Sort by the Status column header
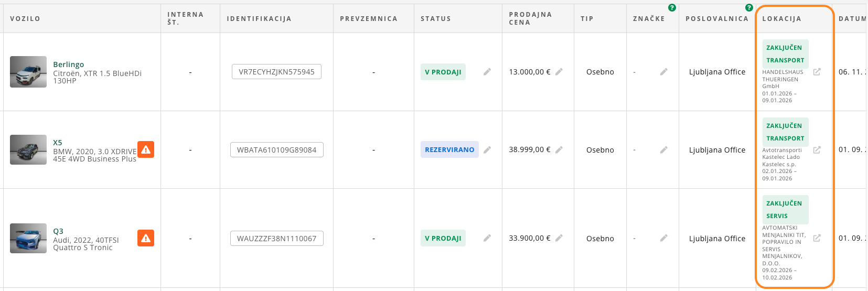868x291 pixels. 435,18
